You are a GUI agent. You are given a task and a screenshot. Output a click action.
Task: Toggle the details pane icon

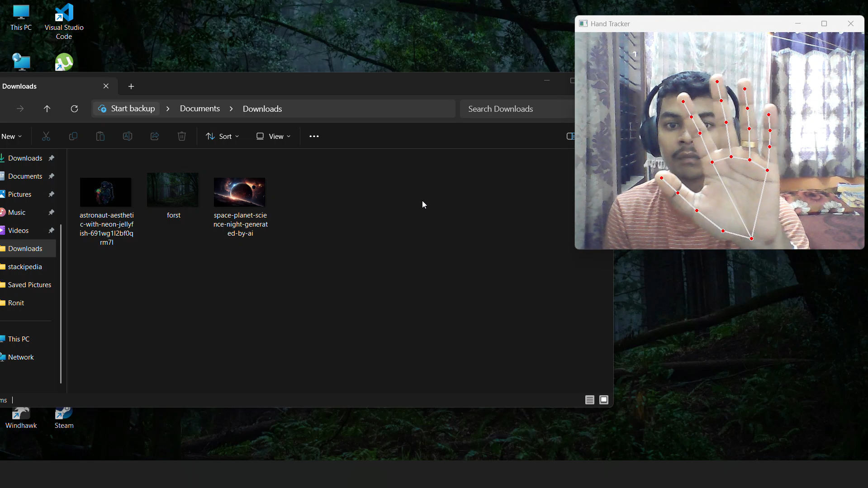pyautogui.click(x=570, y=136)
